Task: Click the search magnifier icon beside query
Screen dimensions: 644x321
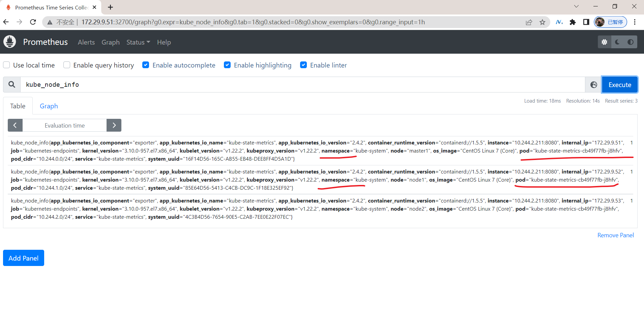Action: (12, 84)
